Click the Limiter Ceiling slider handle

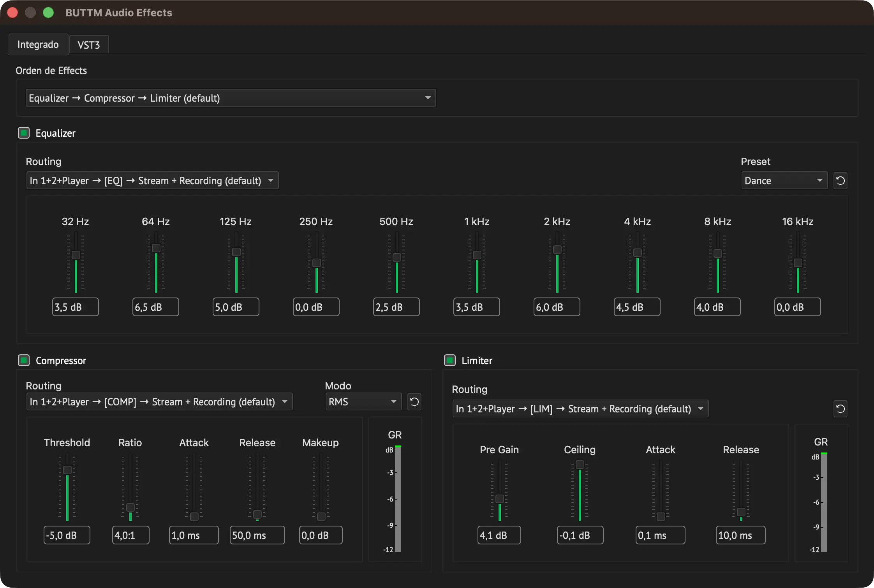(580, 465)
